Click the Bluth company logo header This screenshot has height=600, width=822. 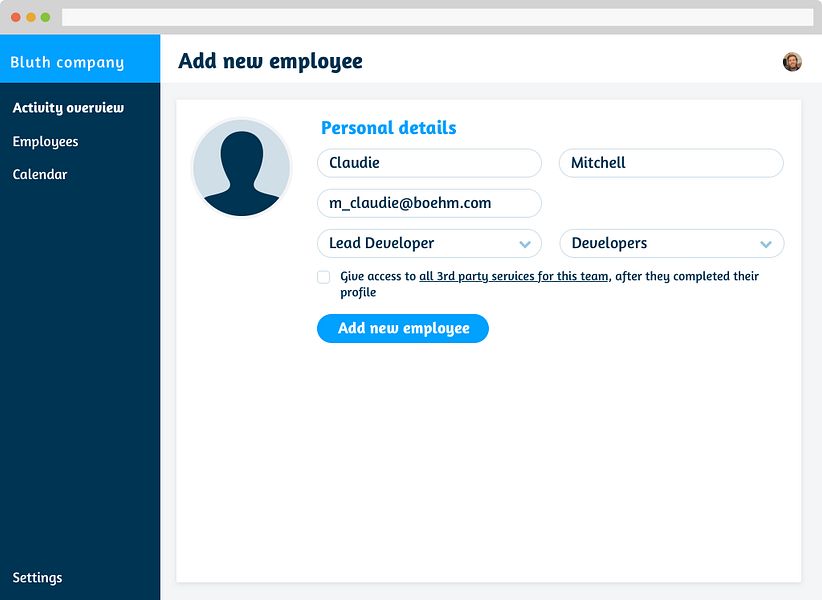80,59
